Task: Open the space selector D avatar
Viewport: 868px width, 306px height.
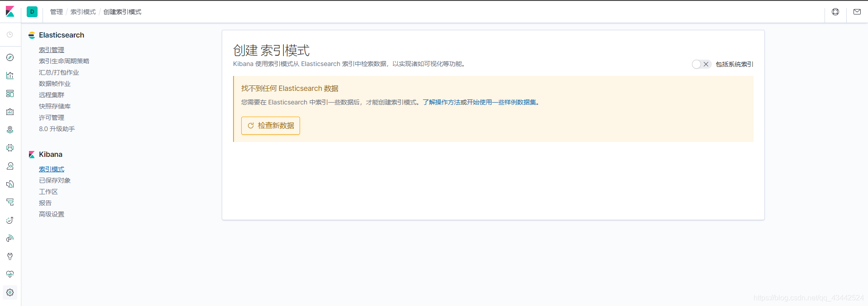Action: pyautogui.click(x=32, y=12)
